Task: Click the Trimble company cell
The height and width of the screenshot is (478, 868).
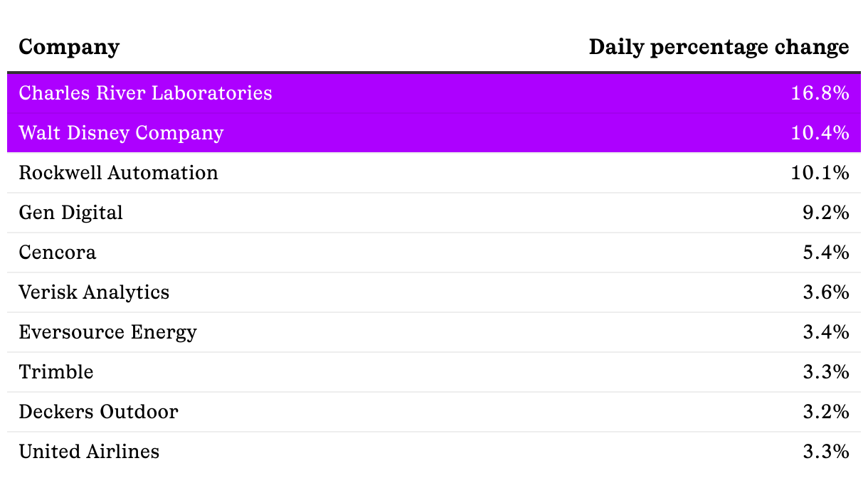Action: (x=56, y=372)
